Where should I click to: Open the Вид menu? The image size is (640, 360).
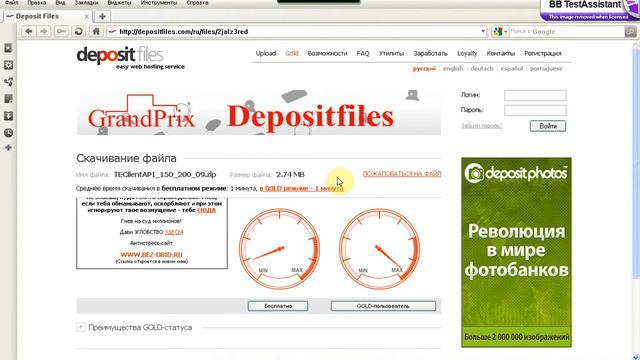60,2
